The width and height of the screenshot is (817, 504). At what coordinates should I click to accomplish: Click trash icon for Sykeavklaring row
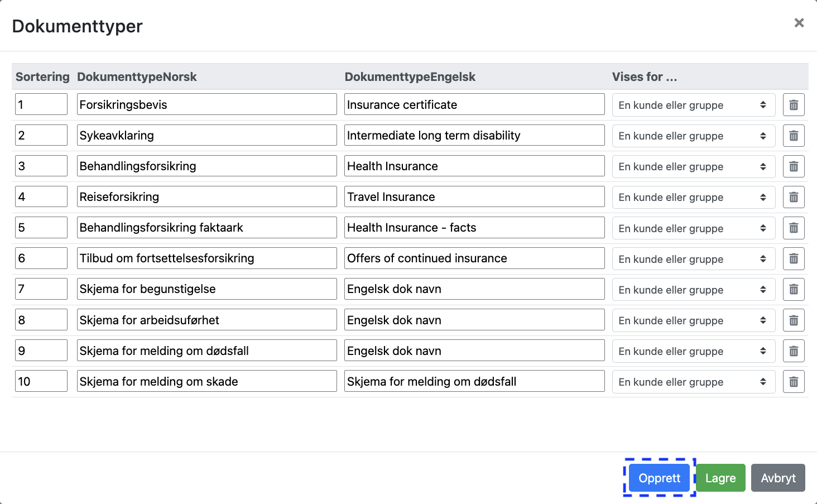(x=793, y=136)
